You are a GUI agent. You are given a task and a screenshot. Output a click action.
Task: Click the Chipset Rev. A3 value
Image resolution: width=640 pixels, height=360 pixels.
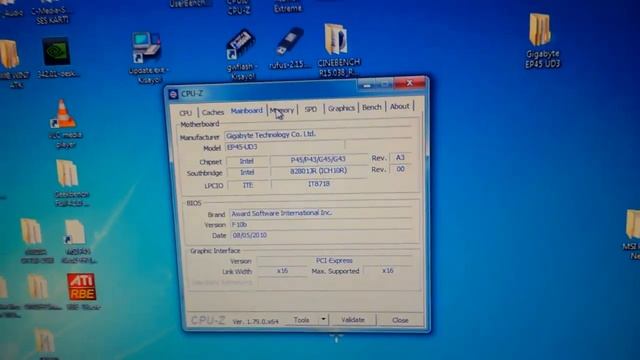pos(400,158)
